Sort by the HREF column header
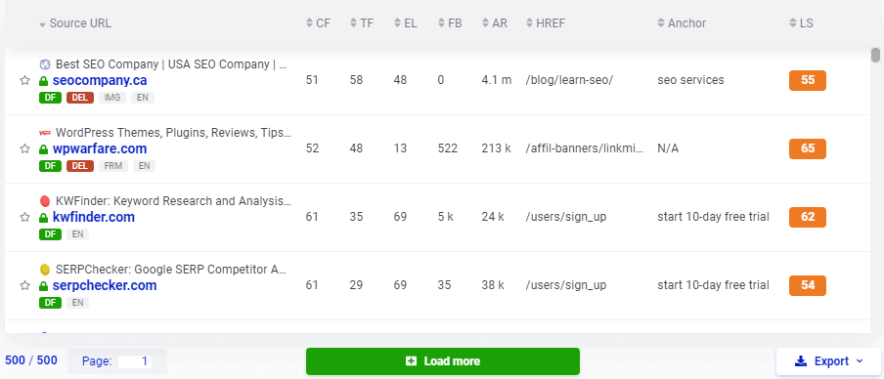Screen dimensions: 884x379 [x=545, y=23]
